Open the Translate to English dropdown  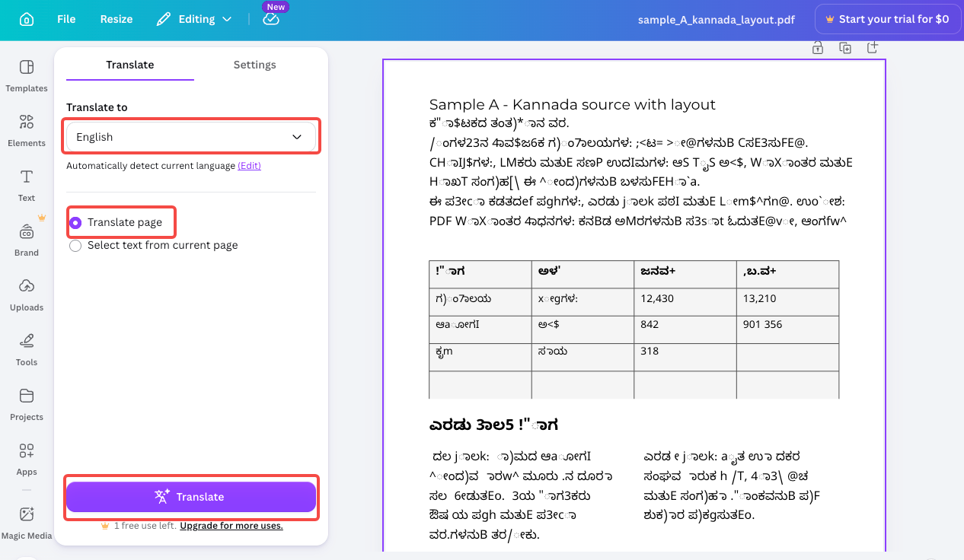(x=191, y=137)
